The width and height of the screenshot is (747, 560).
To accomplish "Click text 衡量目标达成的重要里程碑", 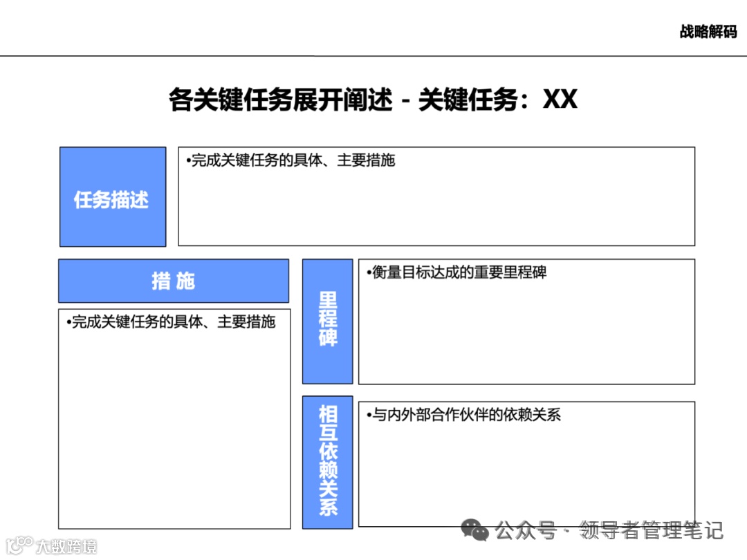I will tap(459, 272).
